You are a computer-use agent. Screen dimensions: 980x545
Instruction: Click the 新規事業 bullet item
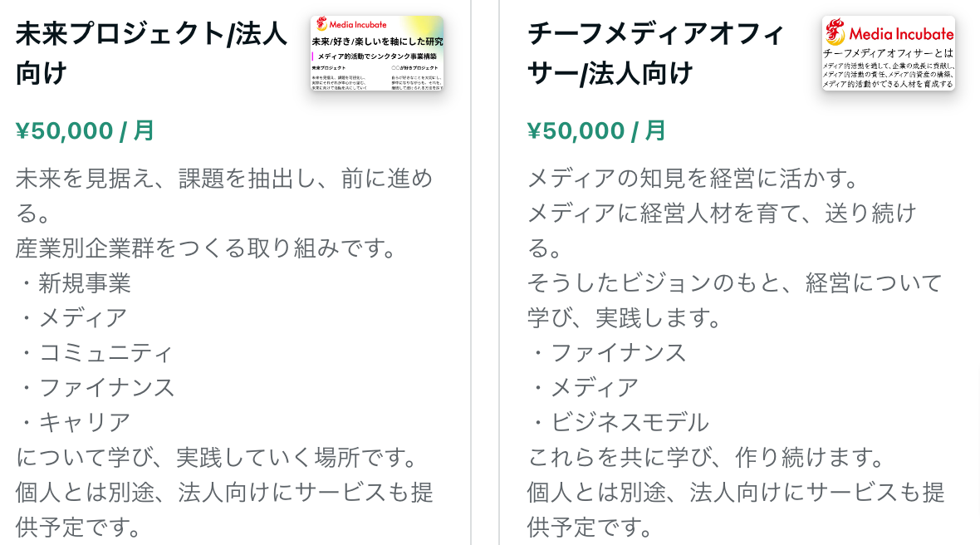pos(84,282)
